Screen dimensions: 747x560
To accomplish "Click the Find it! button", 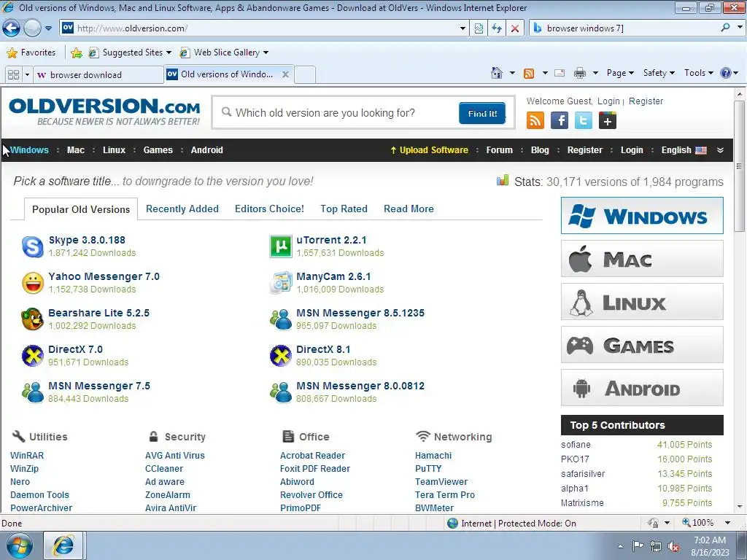I will click(x=482, y=113).
